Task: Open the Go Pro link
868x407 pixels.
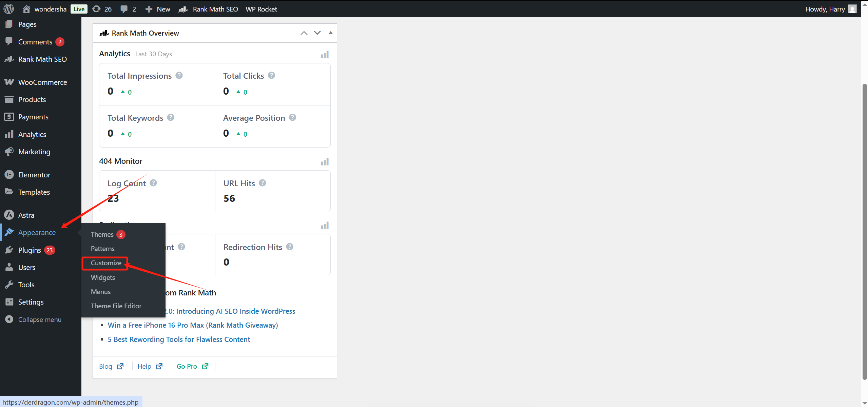Action: [x=187, y=366]
